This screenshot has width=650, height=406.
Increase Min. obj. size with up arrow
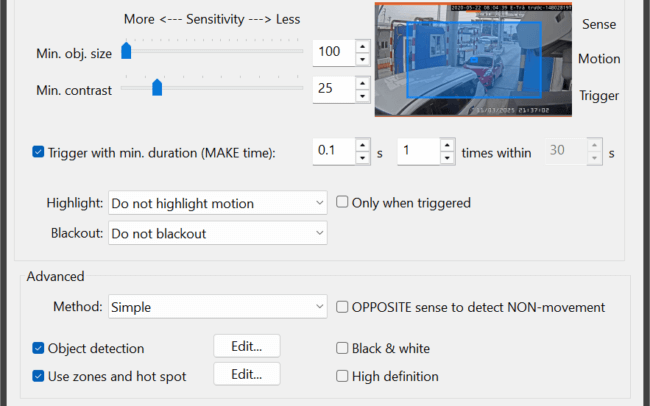click(x=363, y=46)
